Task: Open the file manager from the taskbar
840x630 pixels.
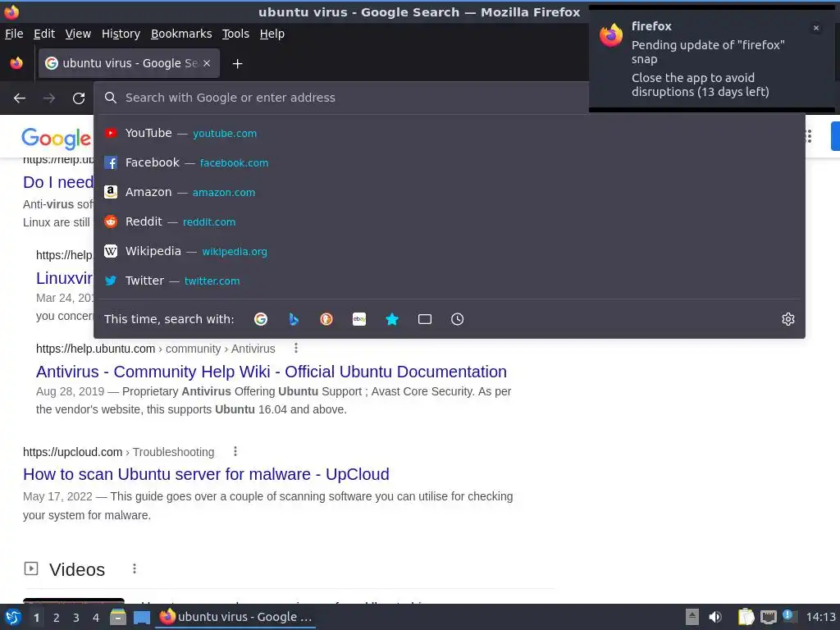Action: pos(118,617)
